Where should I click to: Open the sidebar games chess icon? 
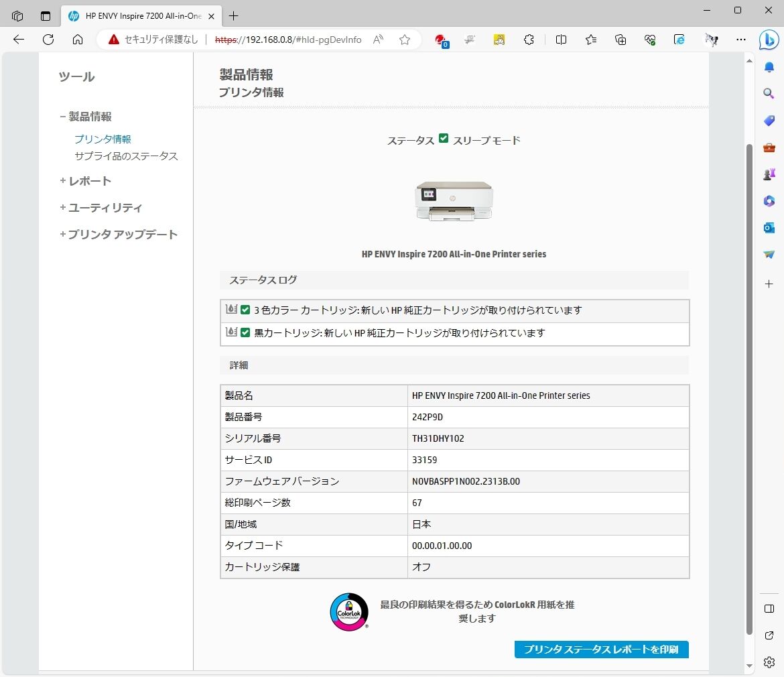(x=769, y=174)
